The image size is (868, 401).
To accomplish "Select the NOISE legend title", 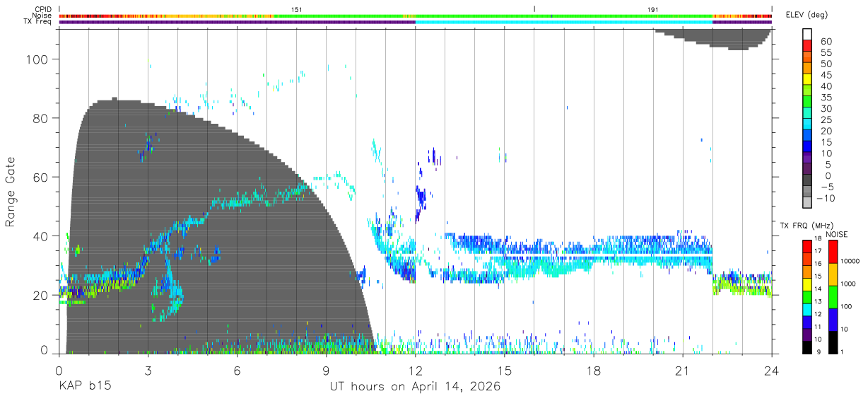I will coord(836,233).
